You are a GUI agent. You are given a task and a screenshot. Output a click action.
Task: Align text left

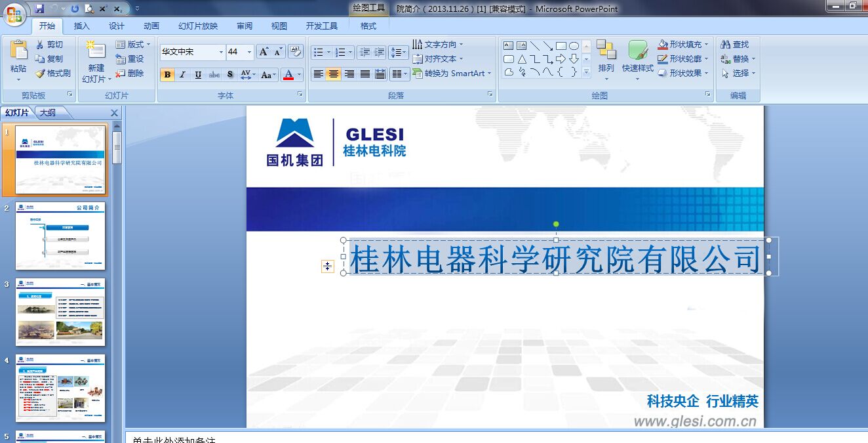point(319,74)
